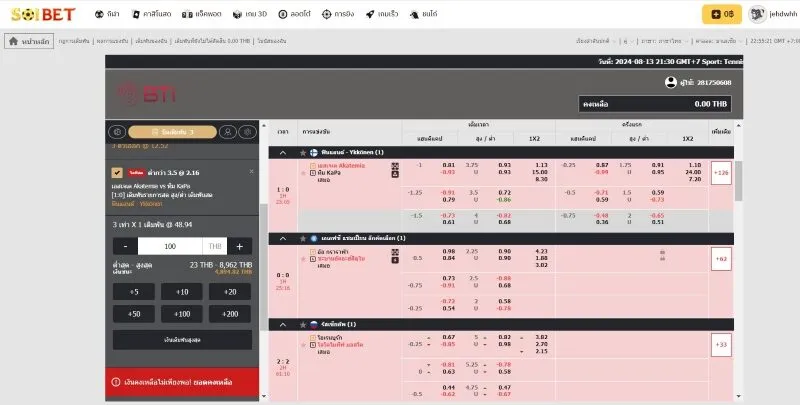Add +200 to the stake
Image resolution: width=800 pixels, height=405 pixels.
point(230,314)
